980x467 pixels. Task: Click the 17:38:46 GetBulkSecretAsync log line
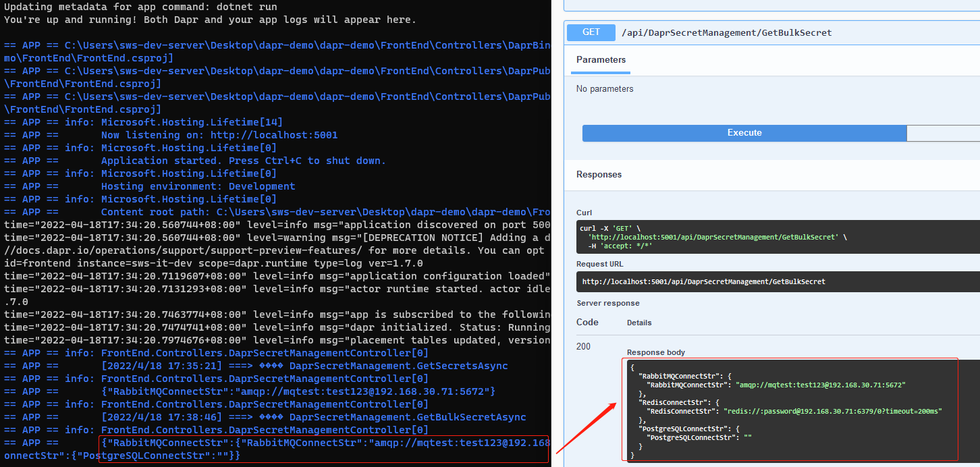pyautogui.click(x=265, y=417)
